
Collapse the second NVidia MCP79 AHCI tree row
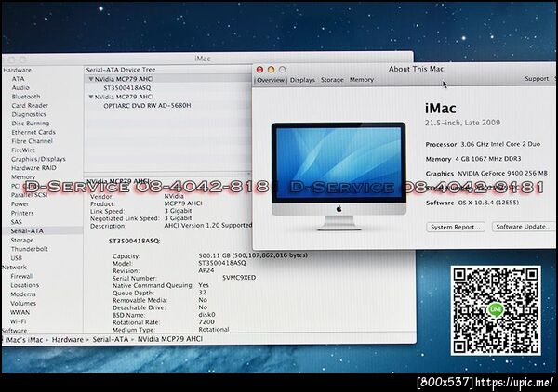pyautogui.click(x=91, y=97)
